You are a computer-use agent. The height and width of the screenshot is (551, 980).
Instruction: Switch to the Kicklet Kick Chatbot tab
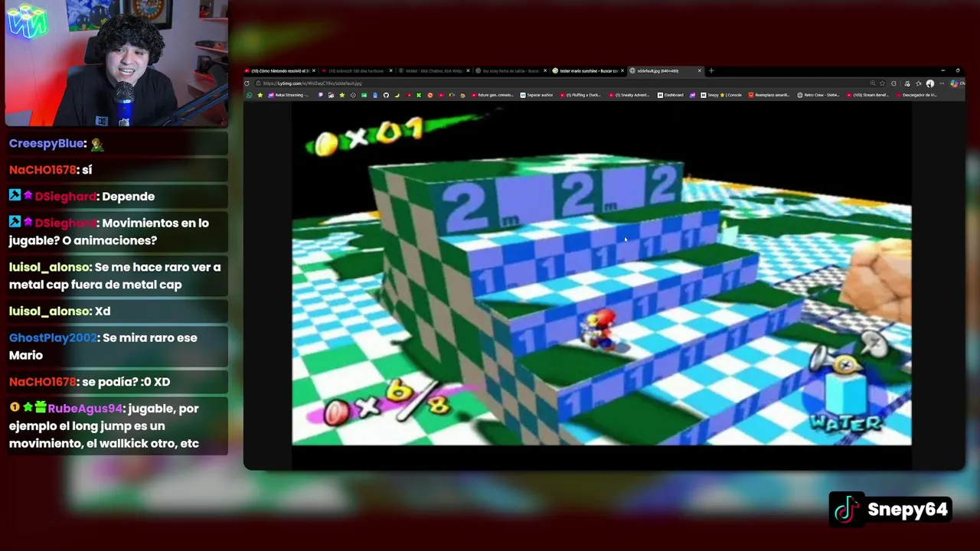433,71
